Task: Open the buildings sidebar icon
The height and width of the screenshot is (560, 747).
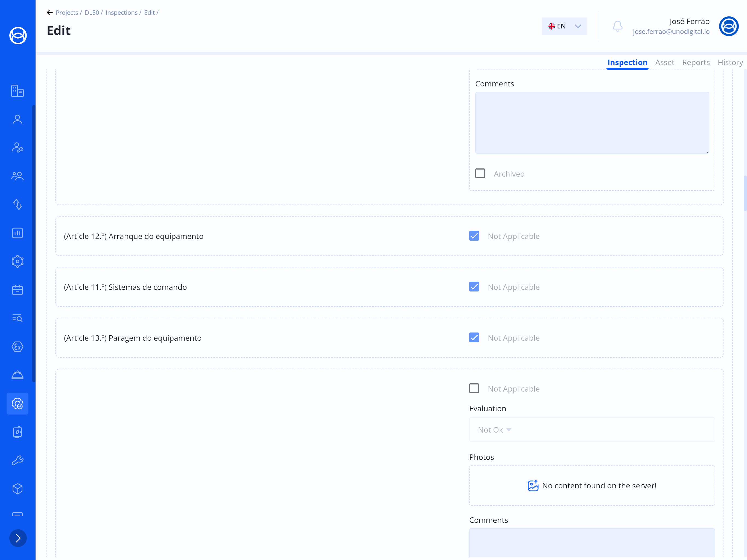Action: (17, 91)
